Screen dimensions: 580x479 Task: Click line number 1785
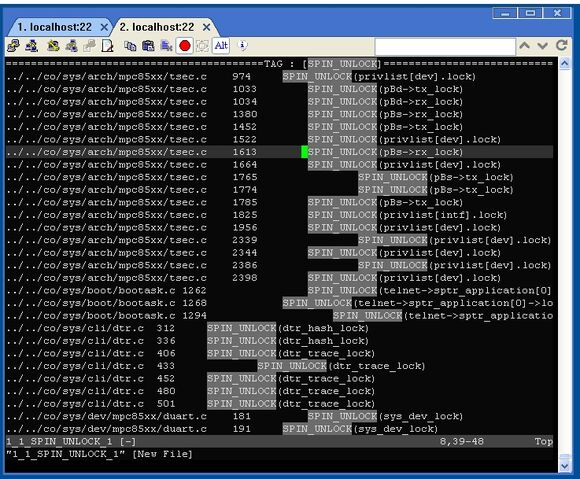245,202
